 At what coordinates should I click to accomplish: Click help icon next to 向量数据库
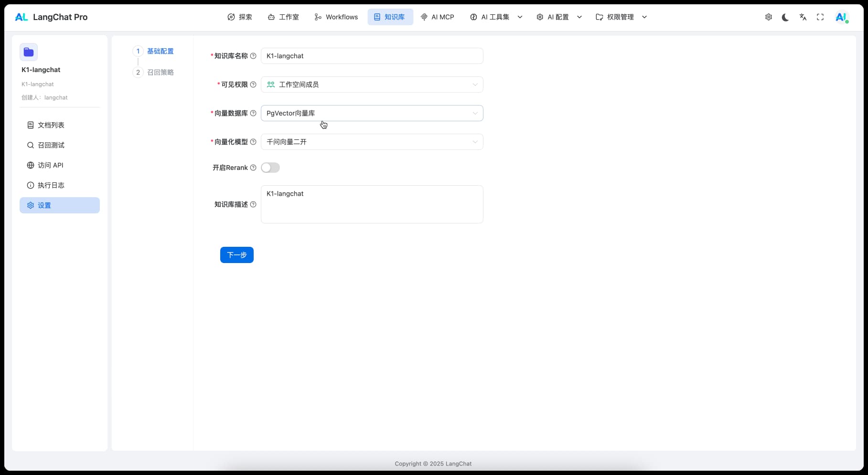[253, 113]
